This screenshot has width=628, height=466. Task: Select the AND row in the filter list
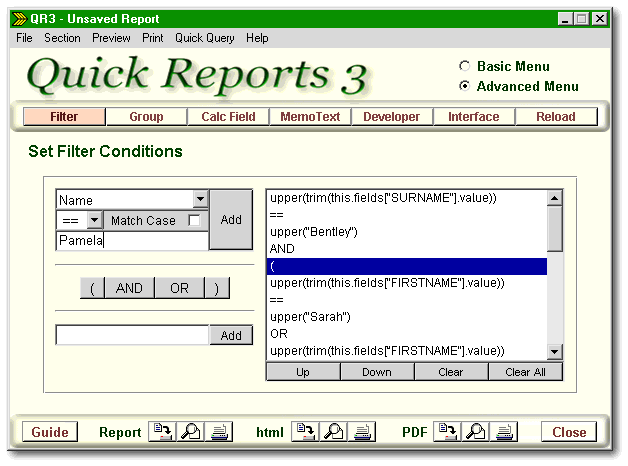[x=407, y=249]
